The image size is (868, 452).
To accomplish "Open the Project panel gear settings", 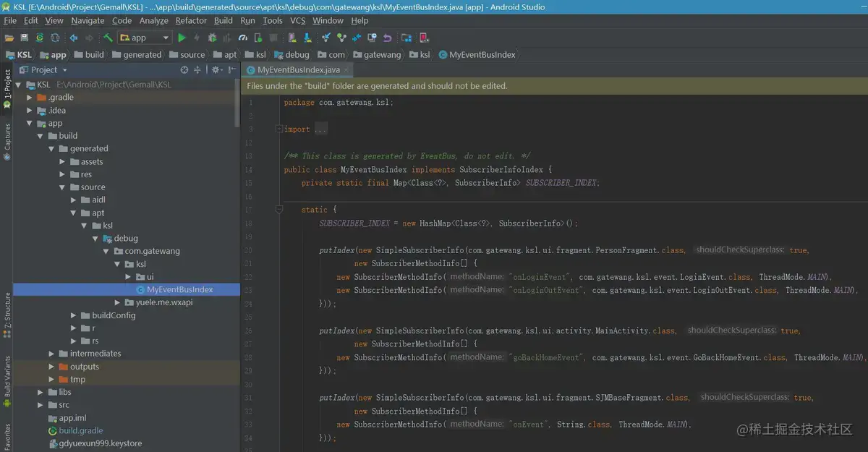I will coord(216,70).
